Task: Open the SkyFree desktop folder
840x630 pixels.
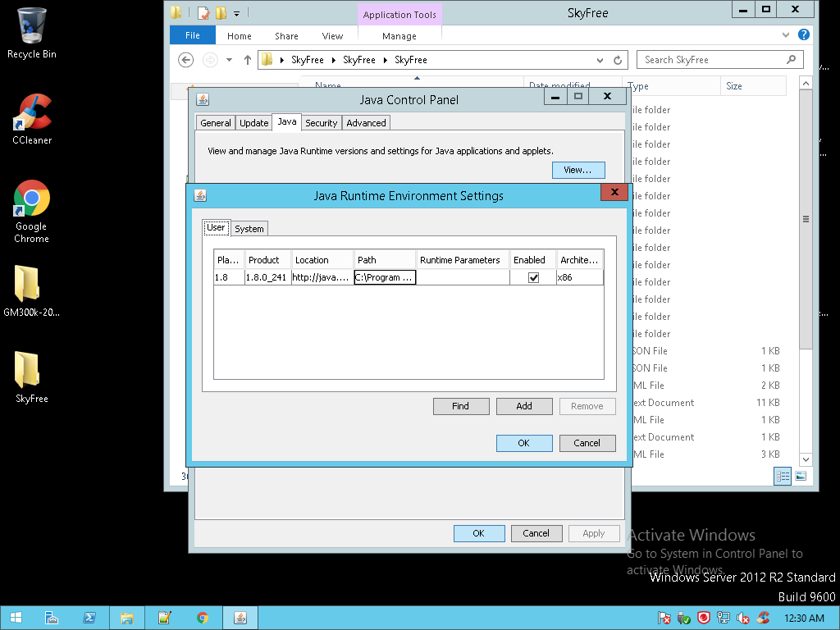Action: click(32, 377)
